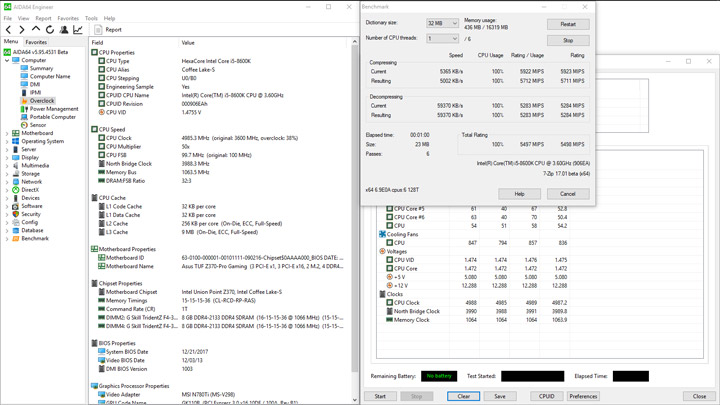Click the Up arrow toolbar icon

point(36,29)
